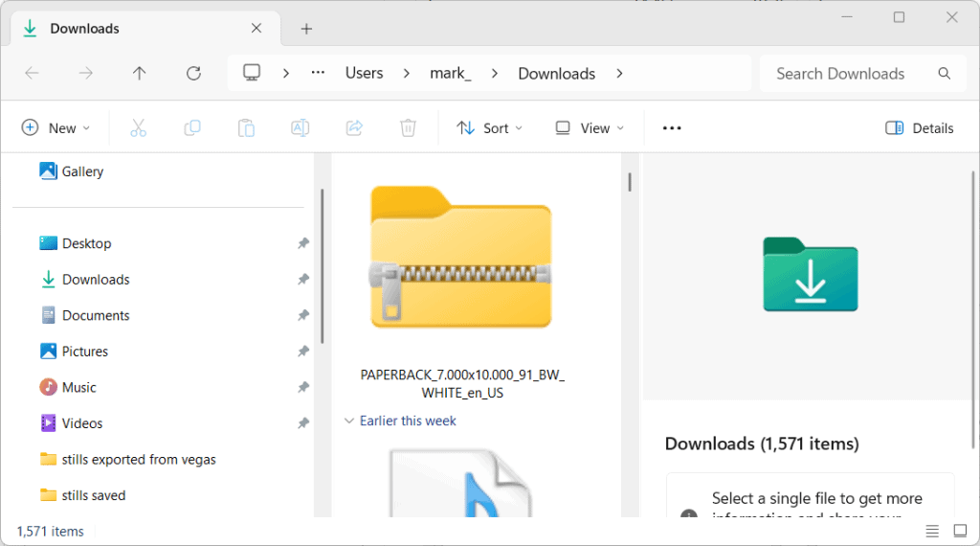This screenshot has width=980, height=546.
Task: Expand chevron after Users breadcrumb
Action: [x=406, y=73]
